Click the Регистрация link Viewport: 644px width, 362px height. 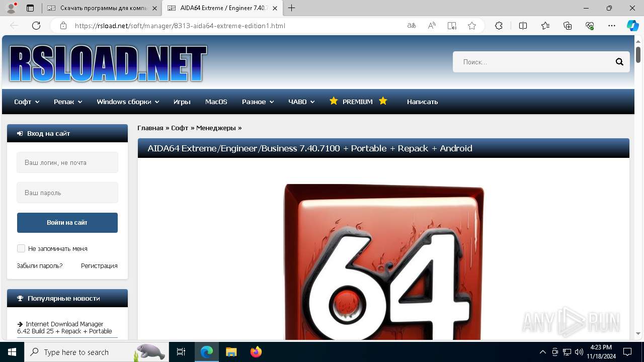[x=99, y=265]
